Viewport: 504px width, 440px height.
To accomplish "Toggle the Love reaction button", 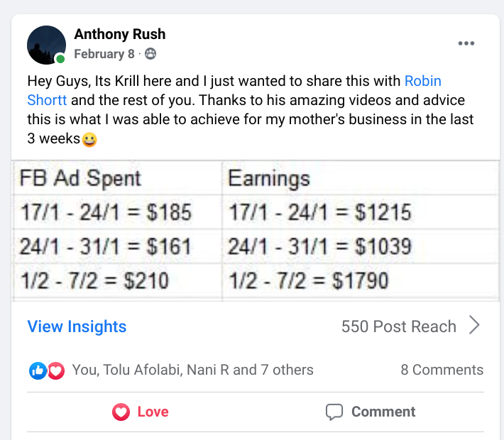I will click(141, 412).
